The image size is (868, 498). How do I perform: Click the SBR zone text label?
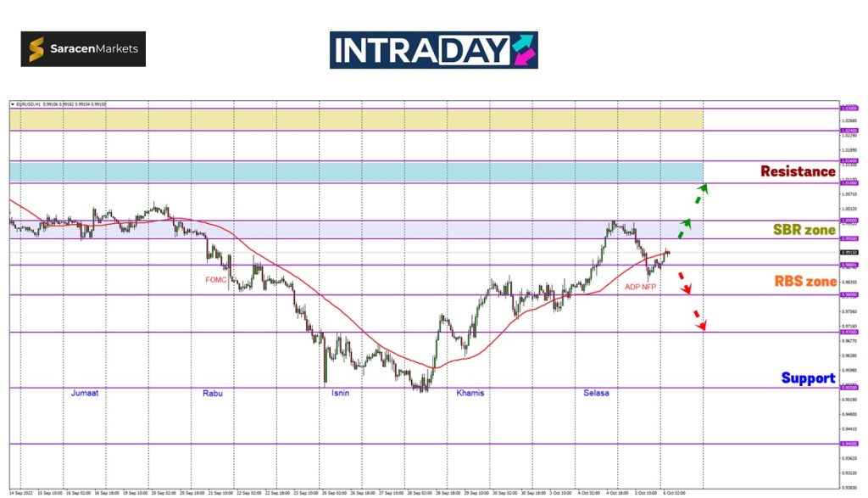point(804,230)
